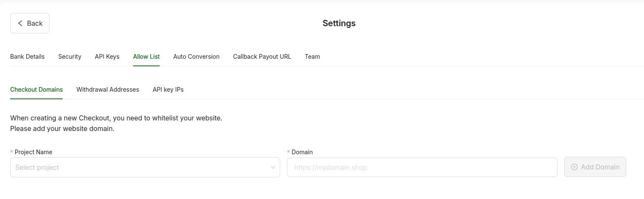
Task: Click the Add Domain button label
Action: click(x=600, y=167)
